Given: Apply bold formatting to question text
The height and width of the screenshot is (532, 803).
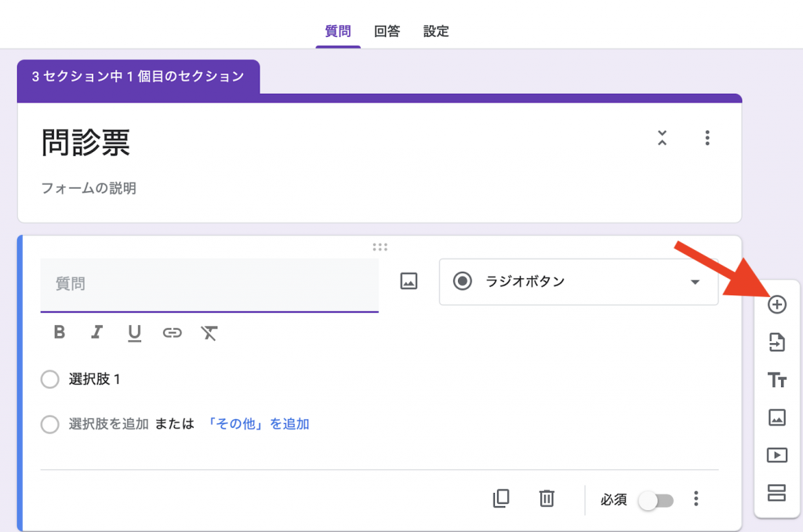Looking at the screenshot, I should [60, 332].
